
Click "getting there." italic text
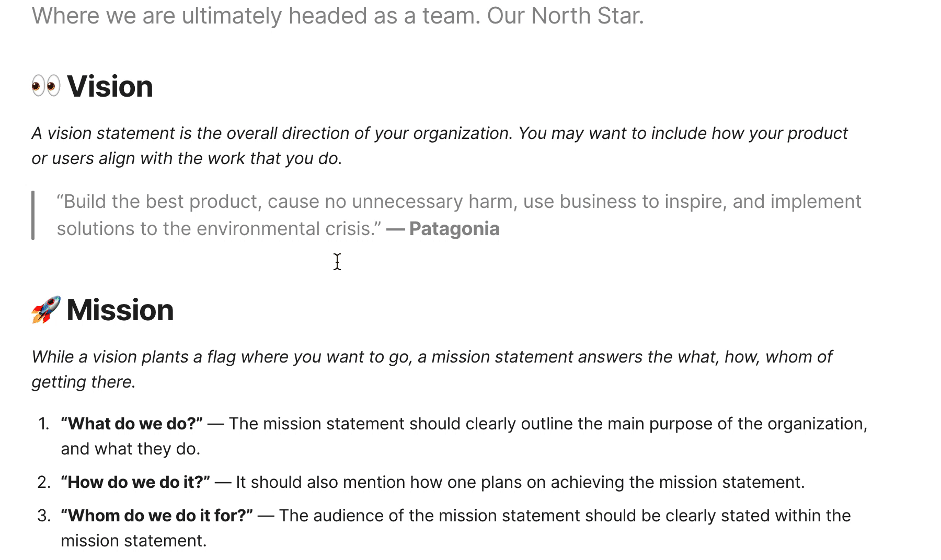(84, 382)
